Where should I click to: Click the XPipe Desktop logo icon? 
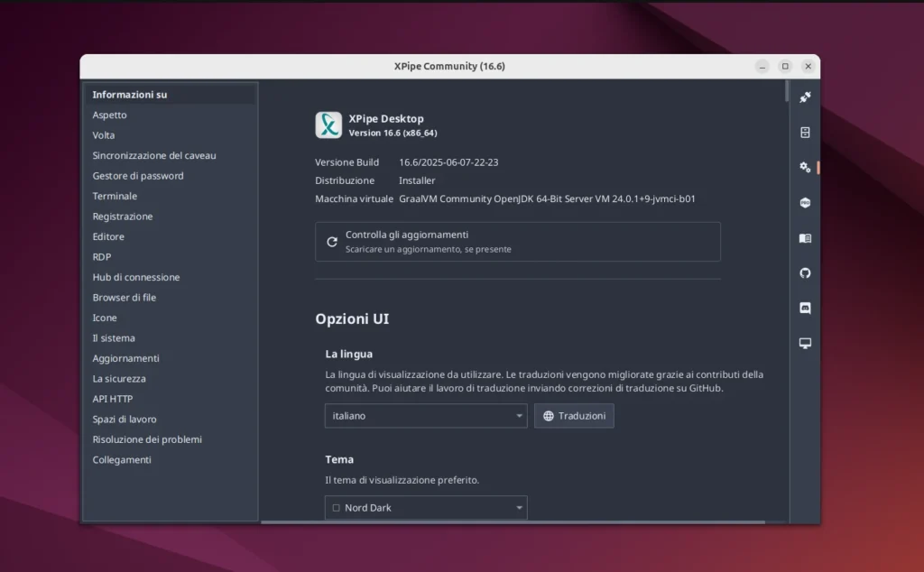point(328,125)
